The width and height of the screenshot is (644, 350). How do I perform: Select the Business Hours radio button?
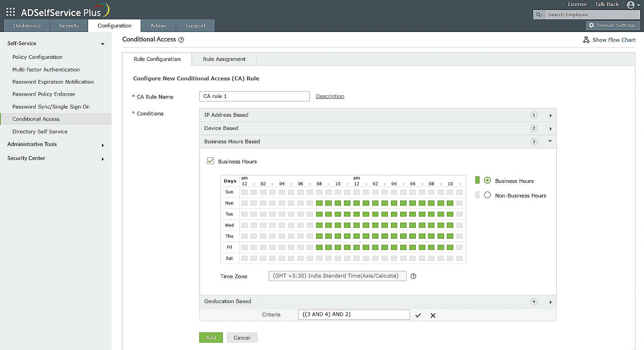(487, 181)
